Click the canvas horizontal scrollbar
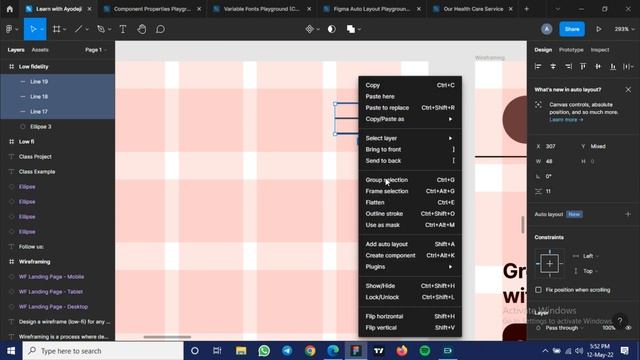Viewport: 640px width, 360px height. click(167, 337)
